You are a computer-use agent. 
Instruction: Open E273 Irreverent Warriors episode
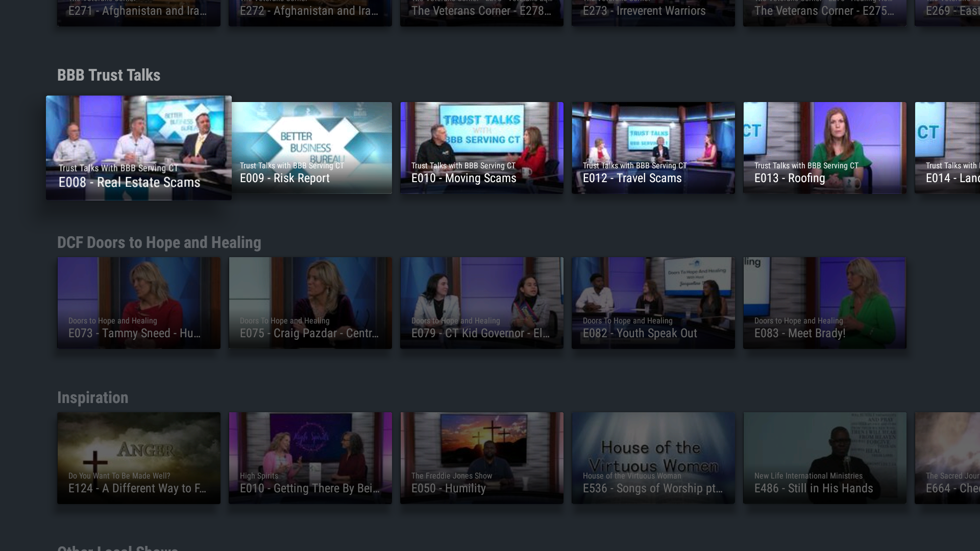[653, 10]
